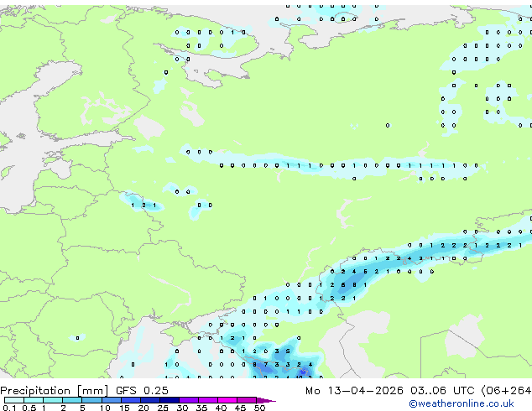
Task: Select the 40–45 mm magenta legend box
Action: 227,400
